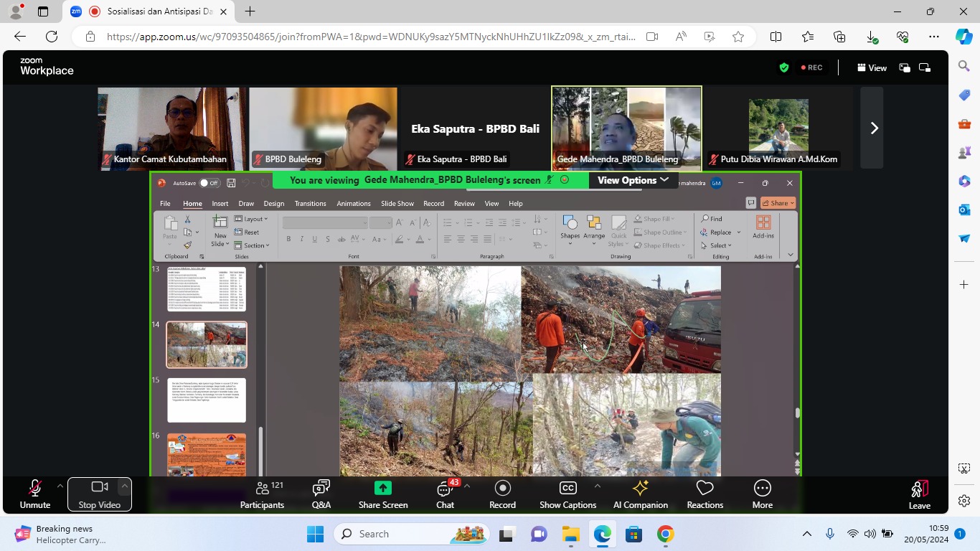Screen dimensions: 980x551
Task: Collapse the ribbon with the chevron
Action: [791, 255]
